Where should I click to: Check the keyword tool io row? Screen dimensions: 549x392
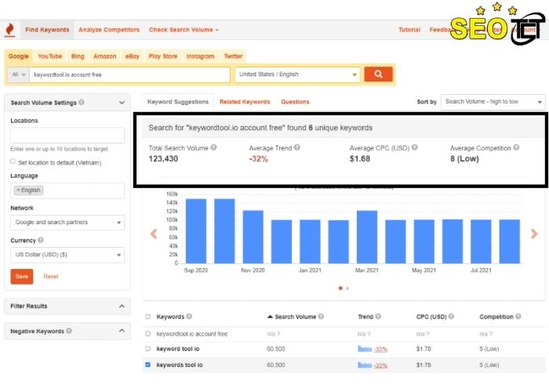coord(147,349)
